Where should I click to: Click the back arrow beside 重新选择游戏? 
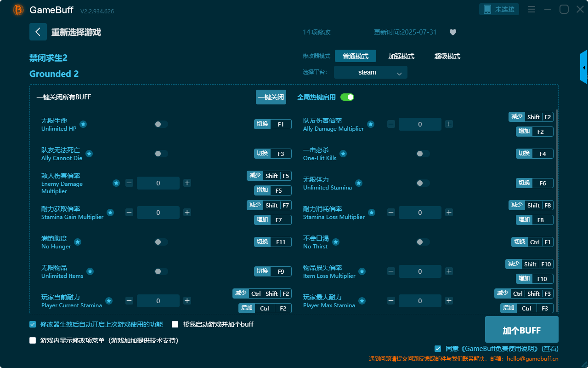(x=38, y=32)
